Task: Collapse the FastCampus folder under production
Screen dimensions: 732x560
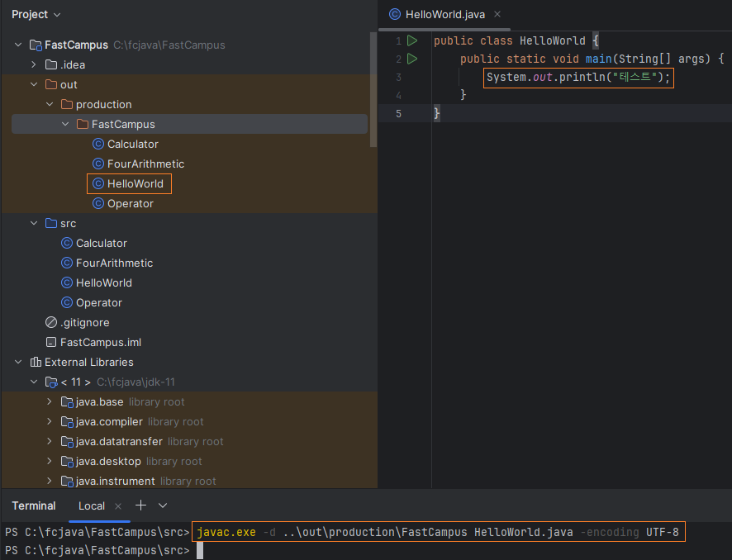Action: [x=65, y=124]
